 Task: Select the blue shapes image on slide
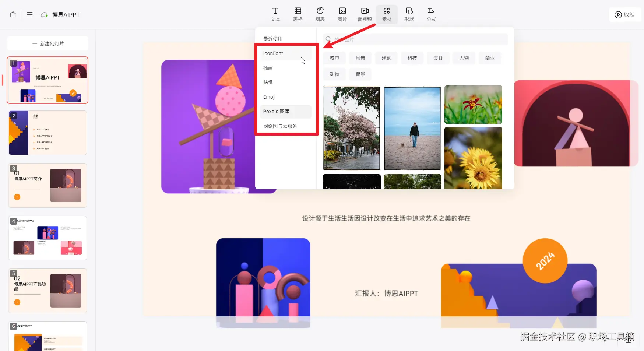[x=263, y=283]
